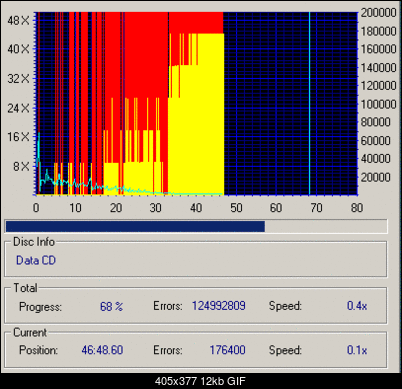
Task: Click the '20' minute axis label
Action: click(x=116, y=208)
